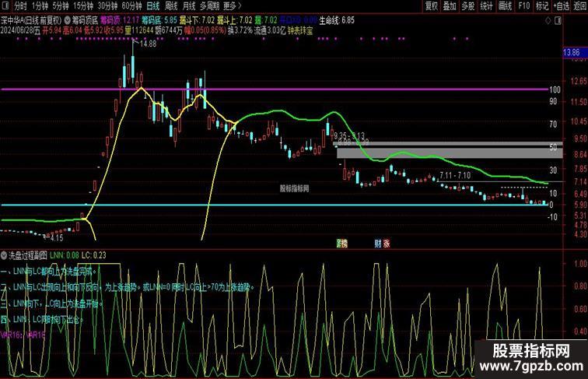Select the 15分钟 period tab
This screenshot has height=379, width=588.
click(x=83, y=5)
